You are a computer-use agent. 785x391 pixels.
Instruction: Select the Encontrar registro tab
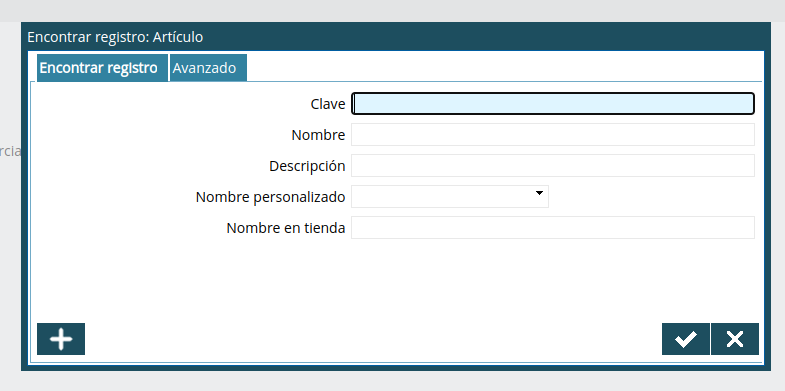pos(102,68)
